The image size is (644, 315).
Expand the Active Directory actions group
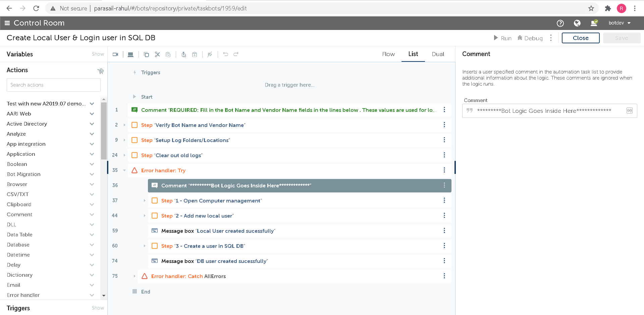pyautogui.click(x=92, y=124)
